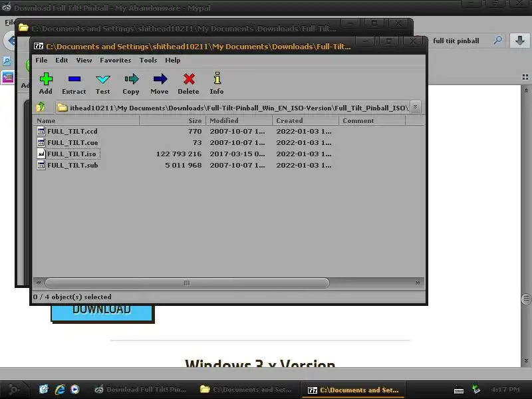The height and width of the screenshot is (399, 532).
Task: Open the View menu
Action: (84, 60)
